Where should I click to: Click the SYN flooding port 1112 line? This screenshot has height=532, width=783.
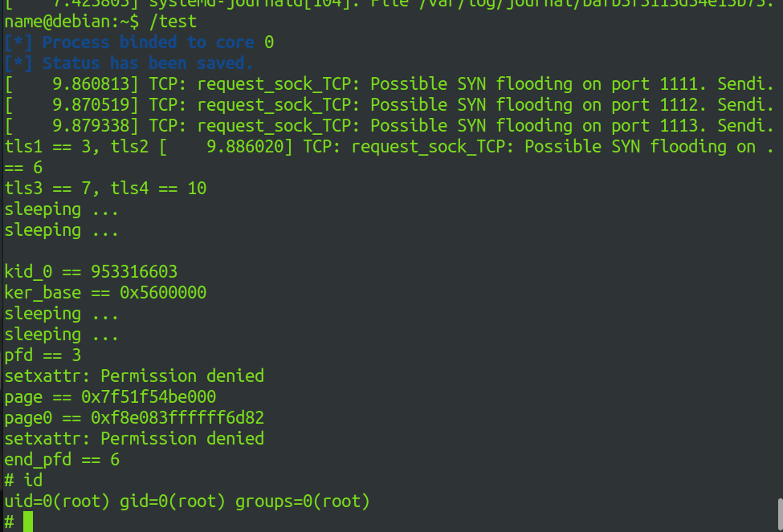point(389,105)
